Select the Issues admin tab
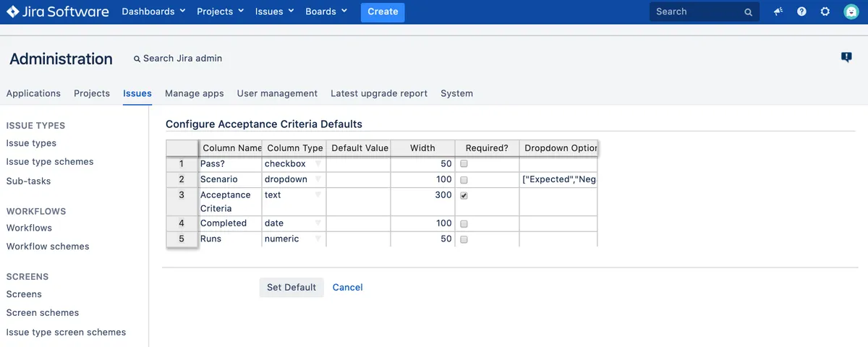 [x=137, y=93]
